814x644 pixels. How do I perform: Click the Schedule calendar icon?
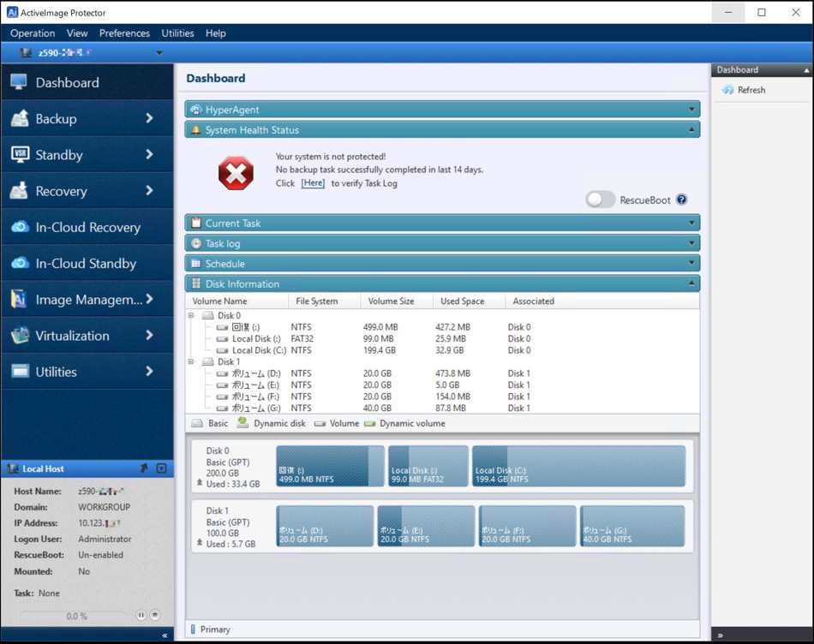[195, 263]
